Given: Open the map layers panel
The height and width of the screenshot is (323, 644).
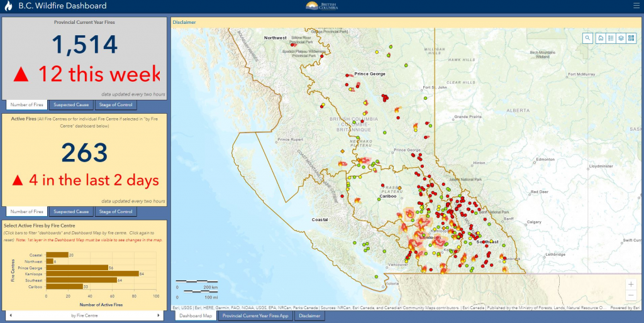Looking at the screenshot, I should coord(621,38).
